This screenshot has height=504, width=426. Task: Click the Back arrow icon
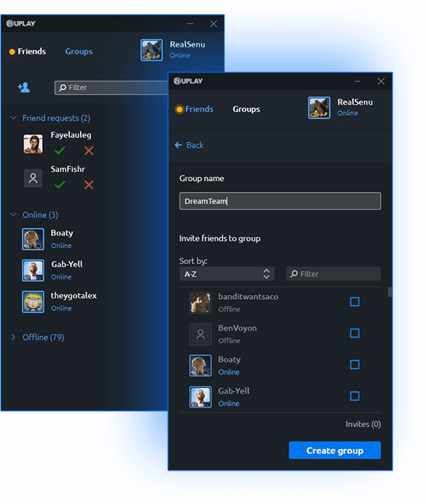pos(178,145)
